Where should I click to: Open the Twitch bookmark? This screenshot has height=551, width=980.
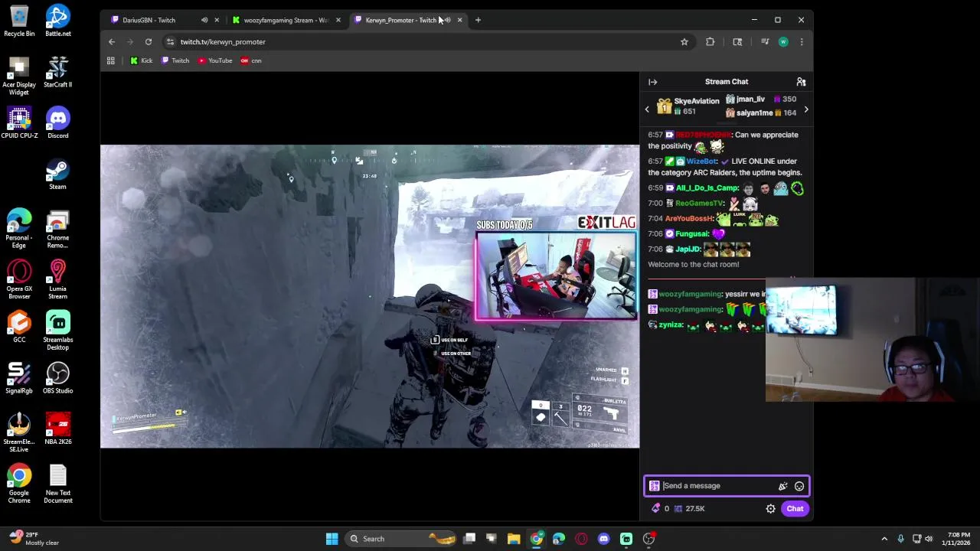pyautogui.click(x=175, y=60)
